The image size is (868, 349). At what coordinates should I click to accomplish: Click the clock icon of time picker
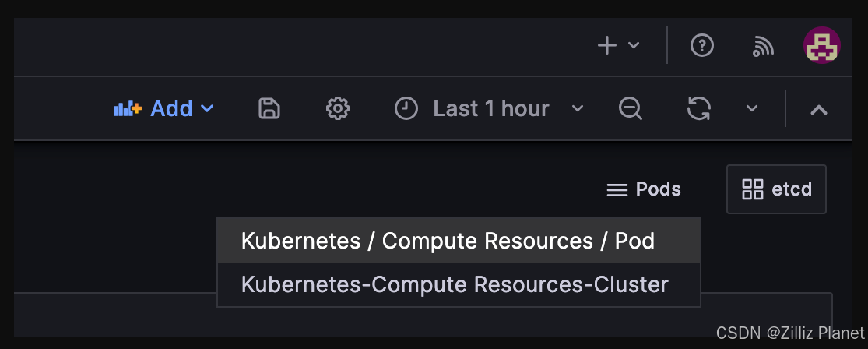(x=406, y=108)
